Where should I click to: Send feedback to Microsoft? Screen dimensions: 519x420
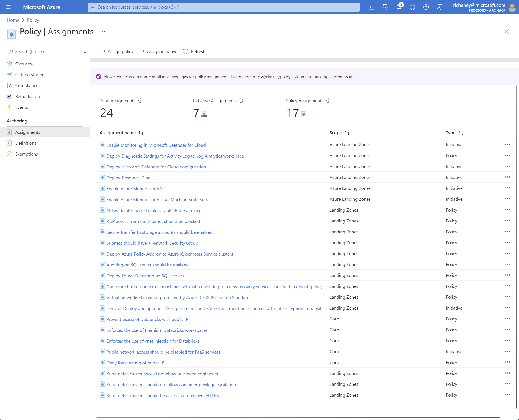(x=439, y=7)
